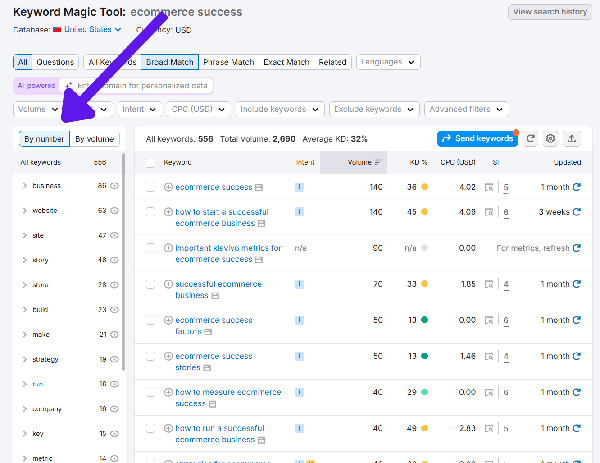600x463 pixels.
Task: Open 'how to measure ecommerce success' link
Action: [228, 398]
